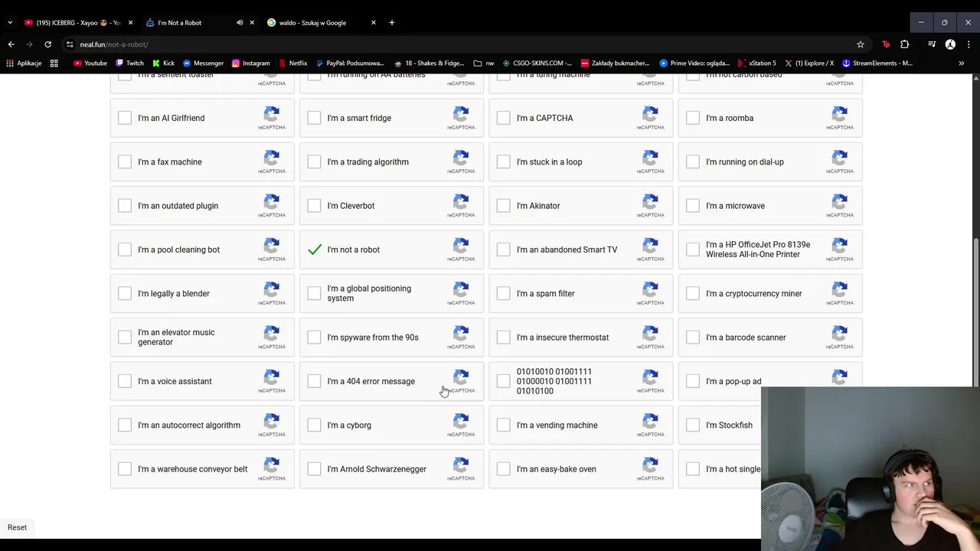This screenshot has height=551, width=980.
Task: Open the Chrome three-dot menu
Action: point(968,44)
